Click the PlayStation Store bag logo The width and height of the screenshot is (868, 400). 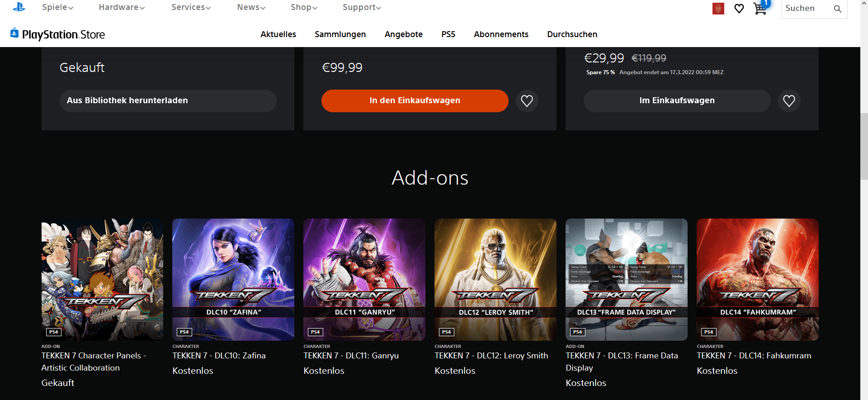14,33
